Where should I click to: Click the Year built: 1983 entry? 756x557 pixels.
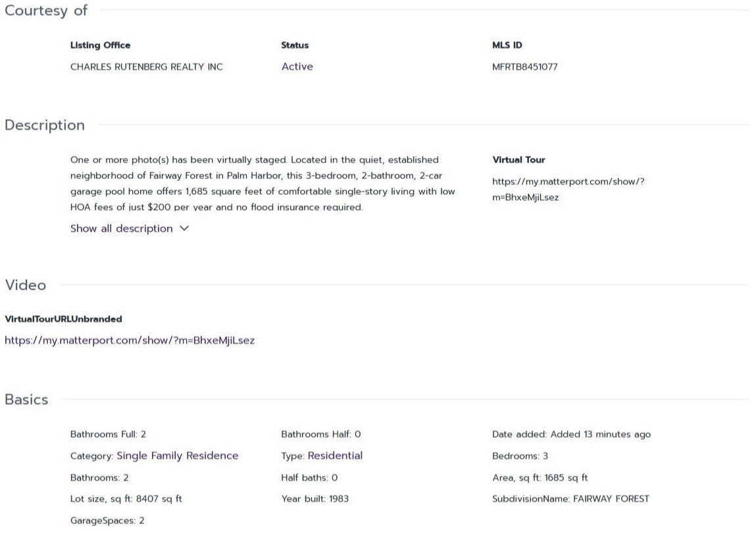(315, 499)
